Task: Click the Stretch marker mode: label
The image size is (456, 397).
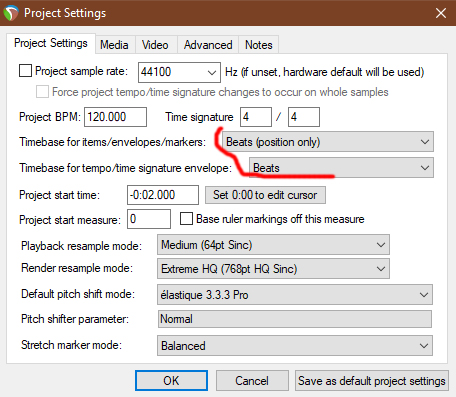Action: [x=71, y=345]
